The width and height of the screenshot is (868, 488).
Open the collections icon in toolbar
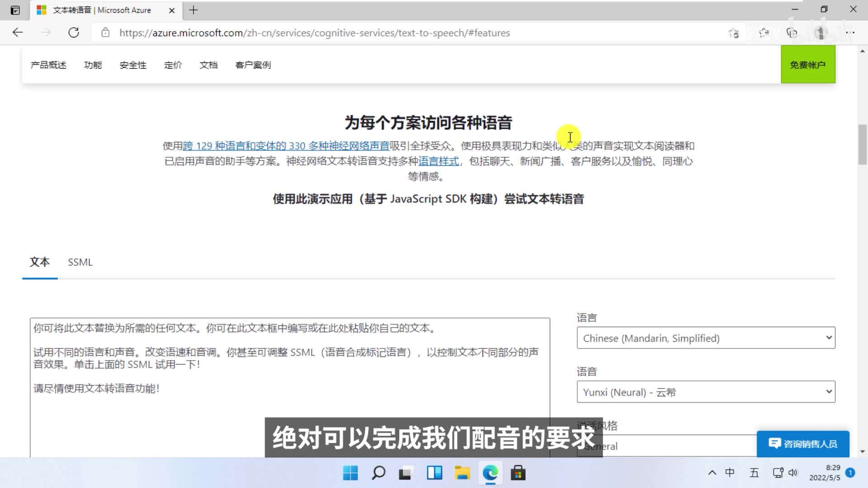(792, 33)
